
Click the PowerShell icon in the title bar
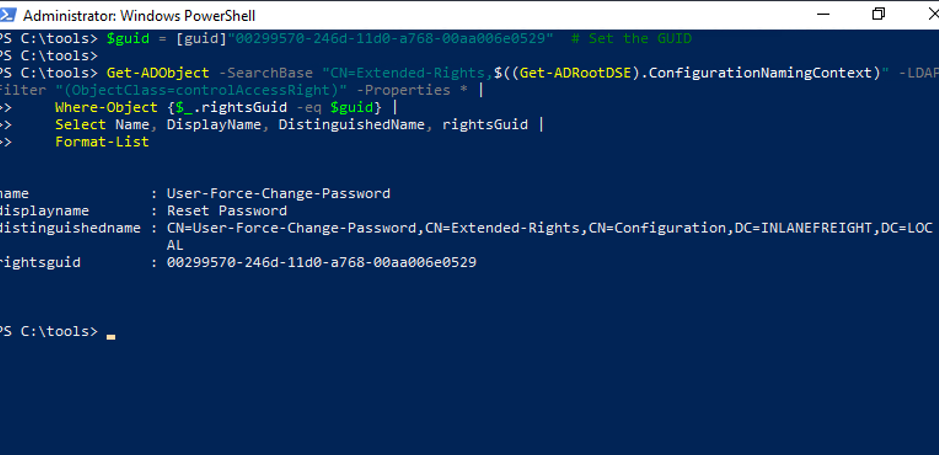[8, 15]
